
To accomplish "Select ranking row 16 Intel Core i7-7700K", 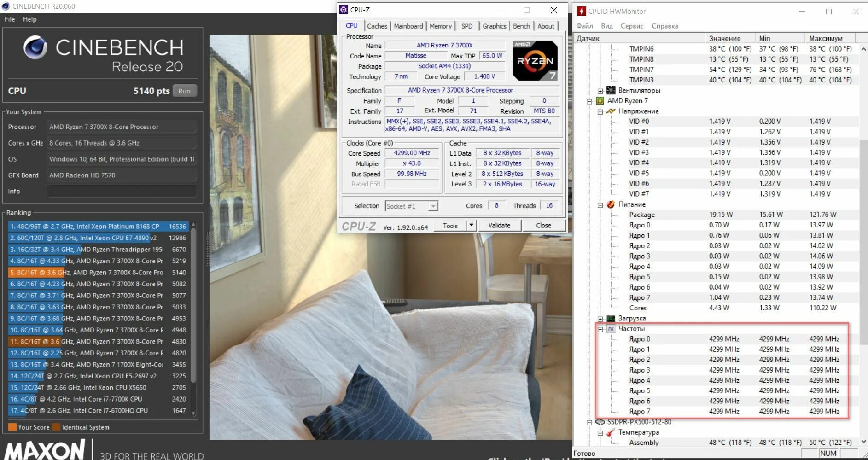I will point(98,399).
